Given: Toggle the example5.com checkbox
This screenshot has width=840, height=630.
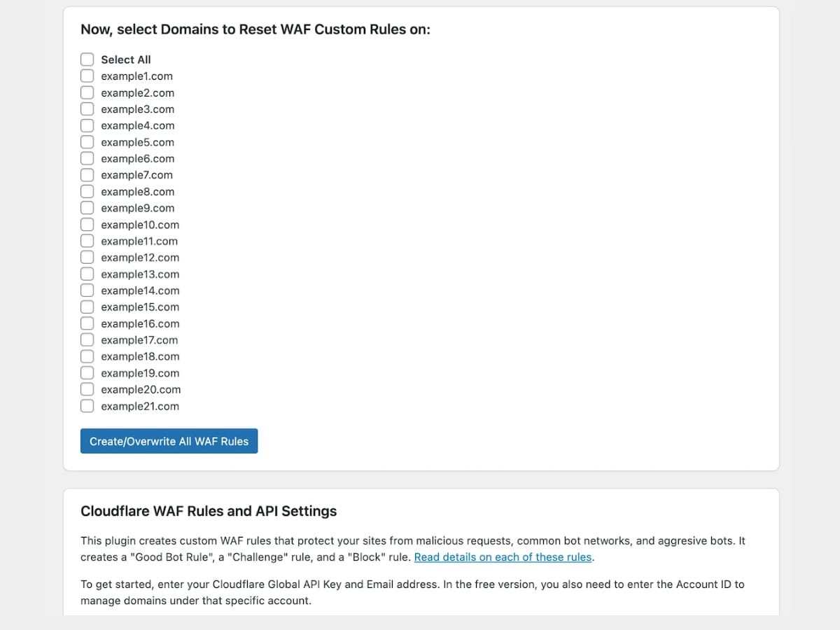Looking at the screenshot, I should pos(87,142).
